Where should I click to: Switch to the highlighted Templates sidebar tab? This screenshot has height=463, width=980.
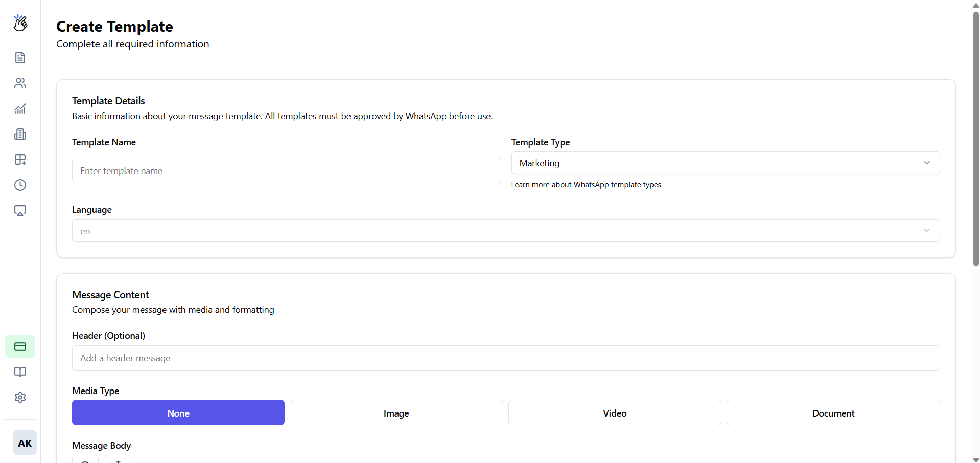[x=20, y=346]
